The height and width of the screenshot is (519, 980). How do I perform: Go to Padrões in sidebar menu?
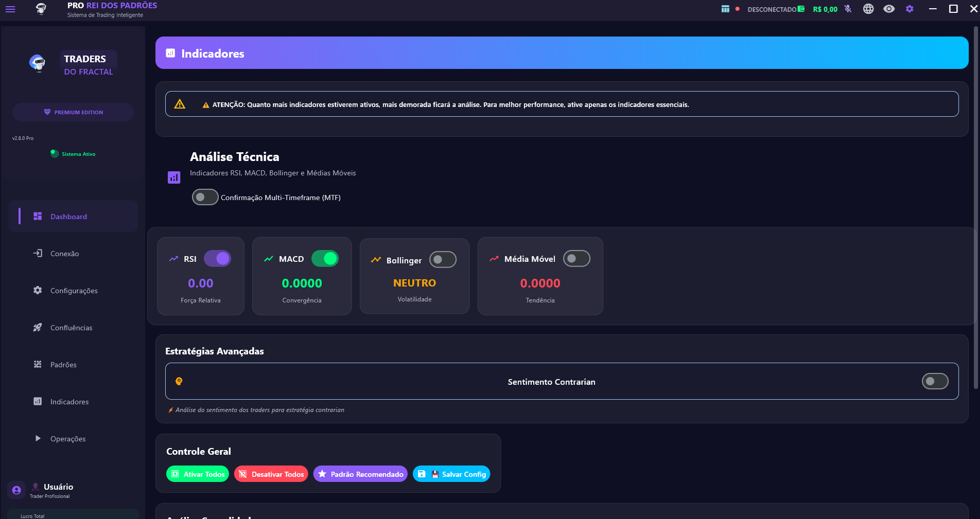63,365
